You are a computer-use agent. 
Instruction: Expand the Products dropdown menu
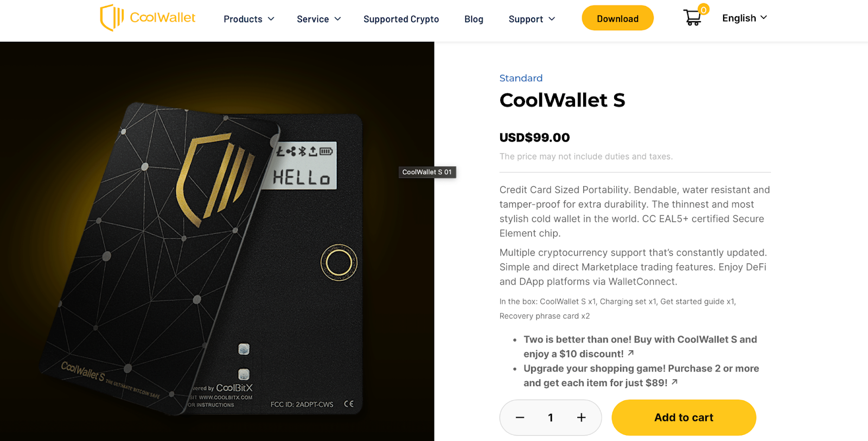[249, 19]
